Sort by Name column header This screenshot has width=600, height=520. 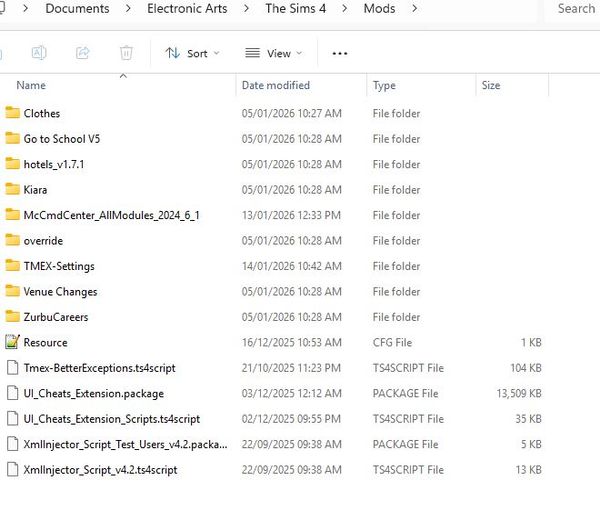click(31, 86)
